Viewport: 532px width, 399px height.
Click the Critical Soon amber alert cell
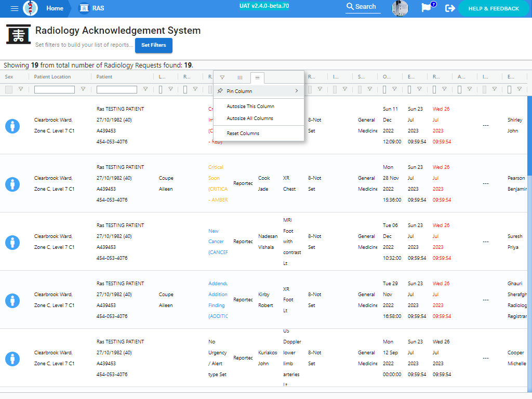pyautogui.click(x=218, y=183)
